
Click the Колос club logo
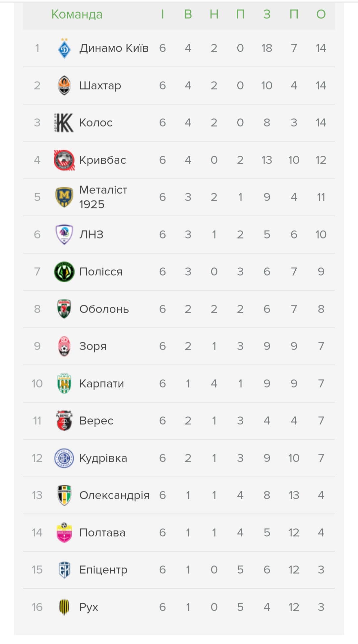pos(64,123)
